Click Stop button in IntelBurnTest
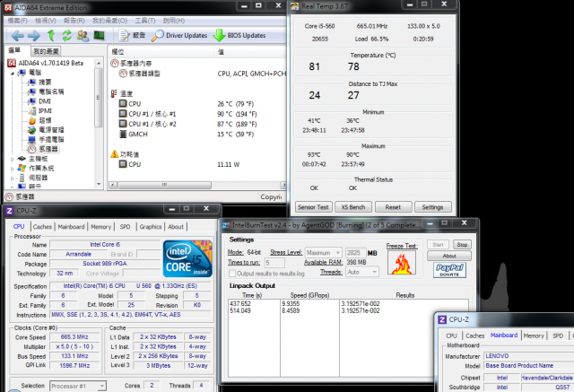 (462, 245)
